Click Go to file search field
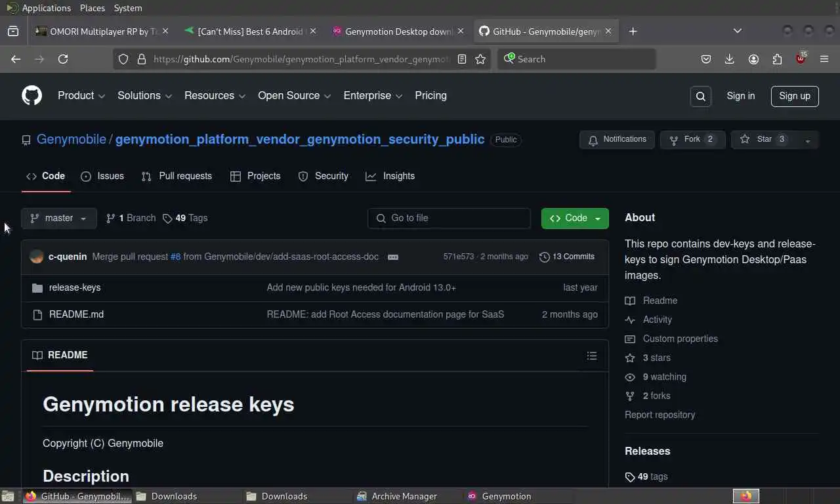 click(449, 219)
